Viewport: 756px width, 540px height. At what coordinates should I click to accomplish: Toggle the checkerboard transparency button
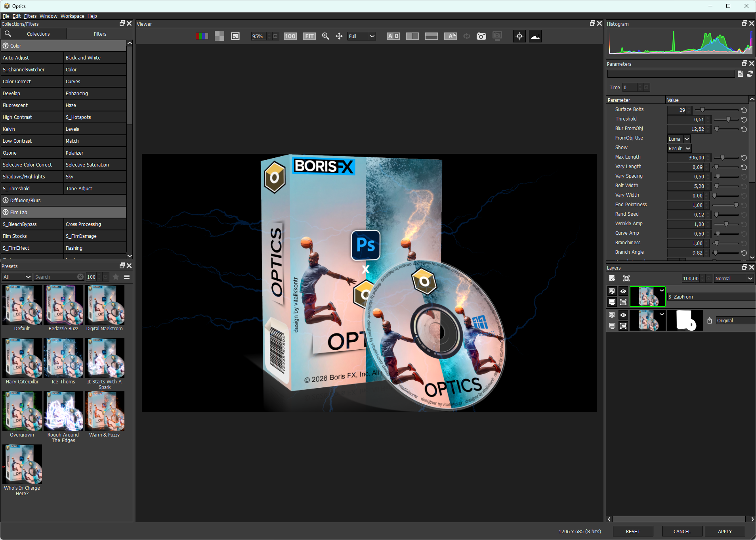pyautogui.click(x=219, y=36)
